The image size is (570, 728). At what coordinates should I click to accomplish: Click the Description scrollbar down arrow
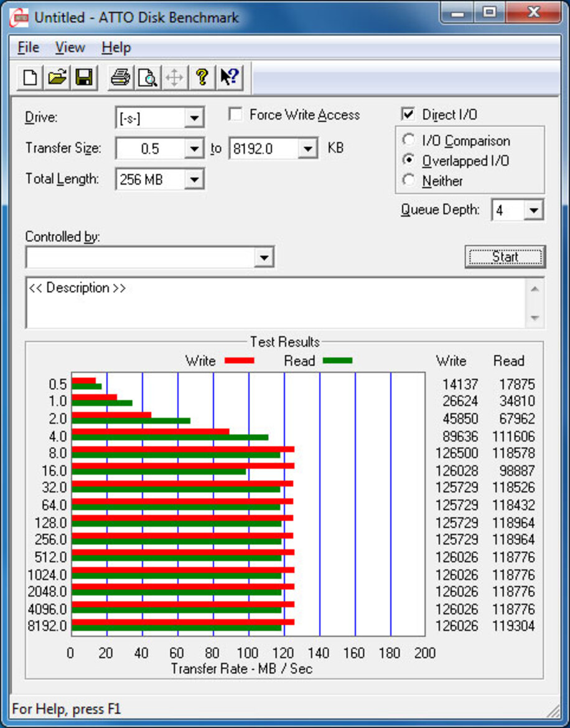tap(535, 318)
